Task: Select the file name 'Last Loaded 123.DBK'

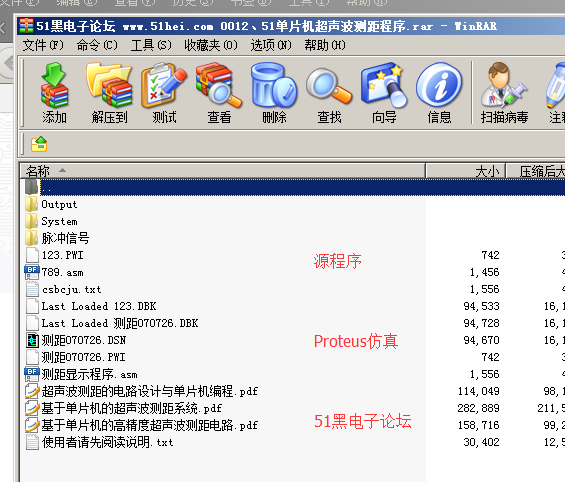Action: pos(99,306)
